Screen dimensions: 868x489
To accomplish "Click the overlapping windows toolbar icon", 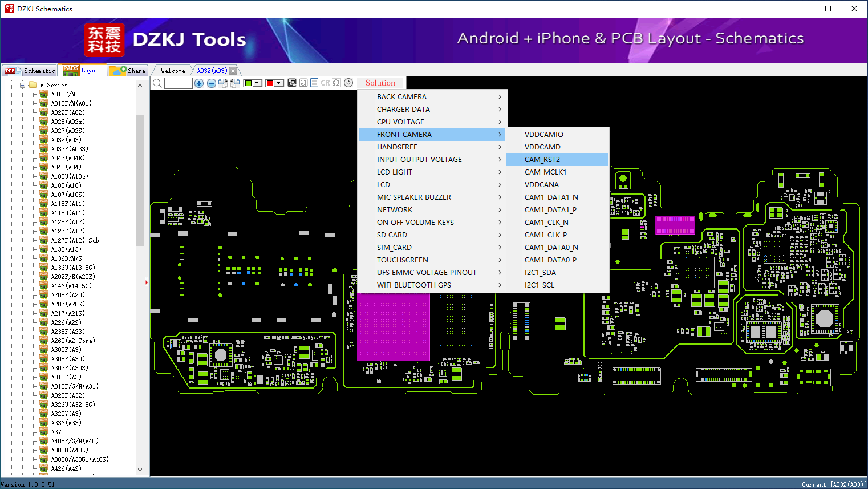I will (x=292, y=83).
